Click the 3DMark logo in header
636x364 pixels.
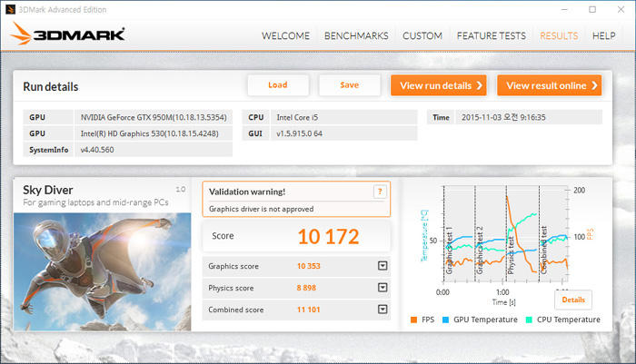coord(67,34)
